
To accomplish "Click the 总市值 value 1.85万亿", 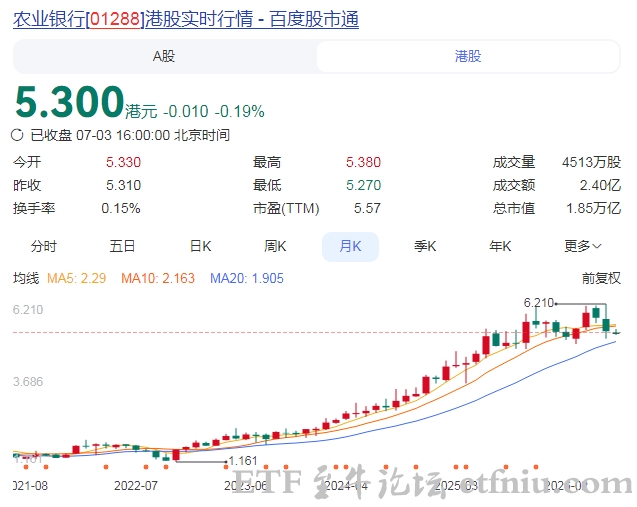I will (x=594, y=208).
